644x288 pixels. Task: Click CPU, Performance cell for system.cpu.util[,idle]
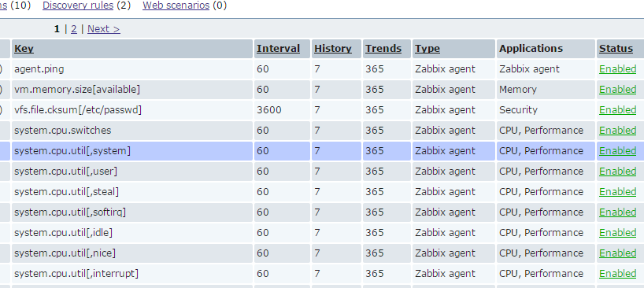546,233
